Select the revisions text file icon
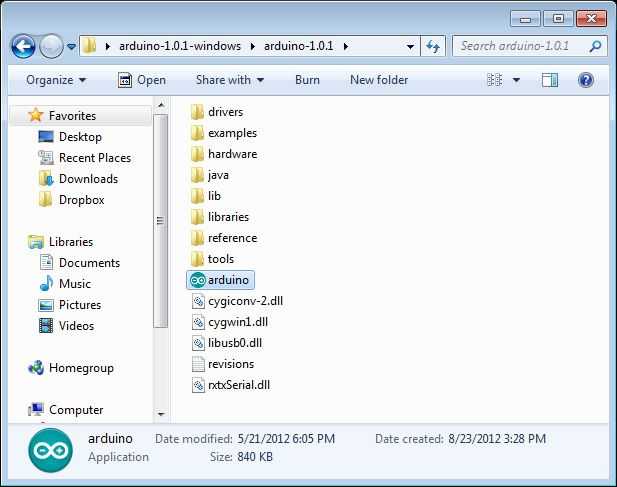The height and width of the screenshot is (487, 617). point(198,364)
